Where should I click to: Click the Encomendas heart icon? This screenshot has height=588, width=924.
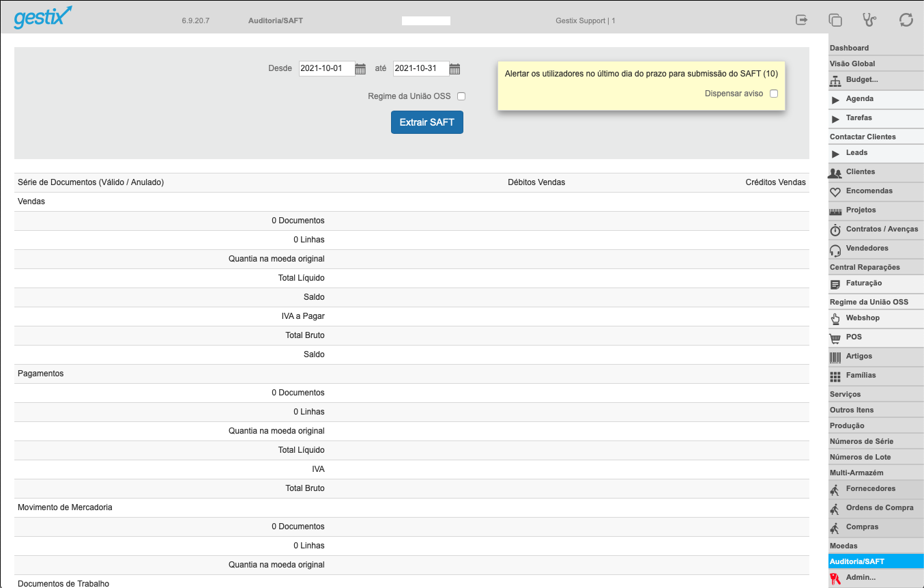pyautogui.click(x=835, y=192)
